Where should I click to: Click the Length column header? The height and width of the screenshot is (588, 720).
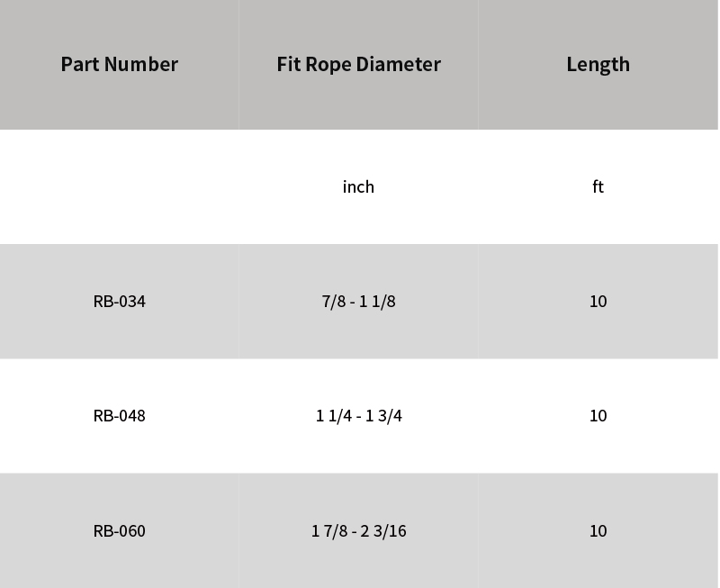pos(598,64)
